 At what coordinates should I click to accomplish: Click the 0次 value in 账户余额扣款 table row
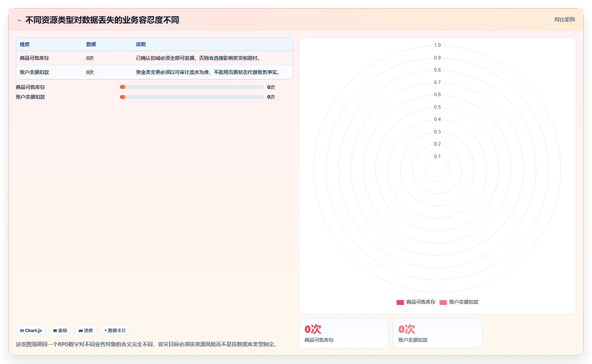pos(90,72)
